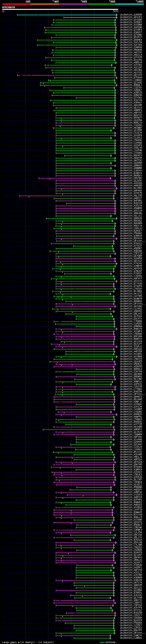
Task: Select the label UniRef100_Q5KB71
Action: [x=131, y=364]
